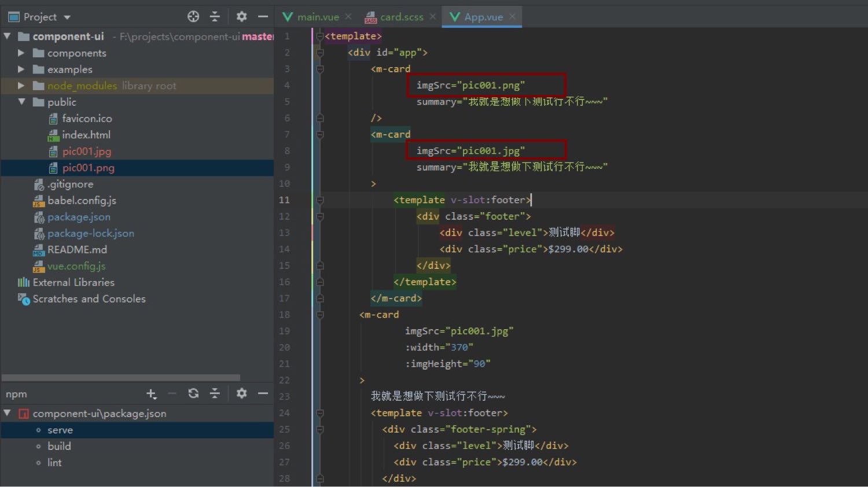The image size is (868, 487).
Task: Click the favicon.ico file icon
Action: (53, 119)
